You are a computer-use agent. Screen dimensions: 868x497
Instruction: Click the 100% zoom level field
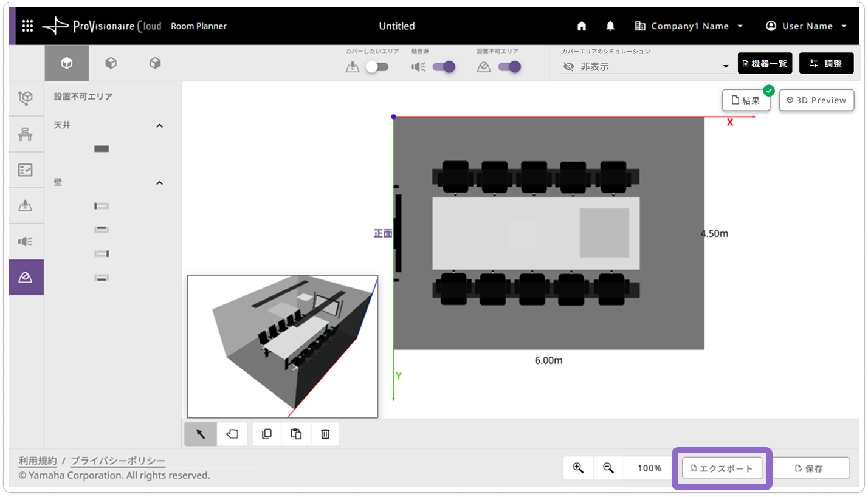tap(649, 468)
